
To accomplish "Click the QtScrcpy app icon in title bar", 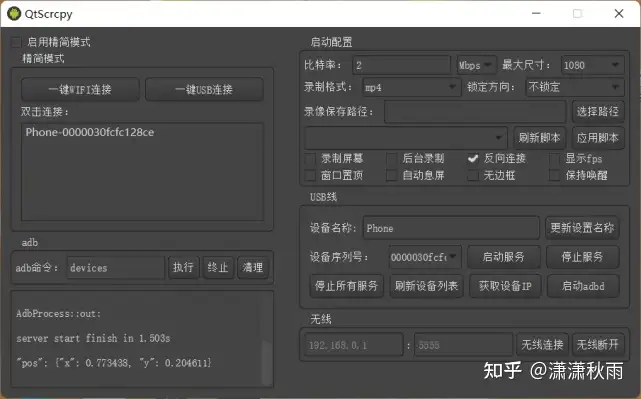I will (x=14, y=13).
